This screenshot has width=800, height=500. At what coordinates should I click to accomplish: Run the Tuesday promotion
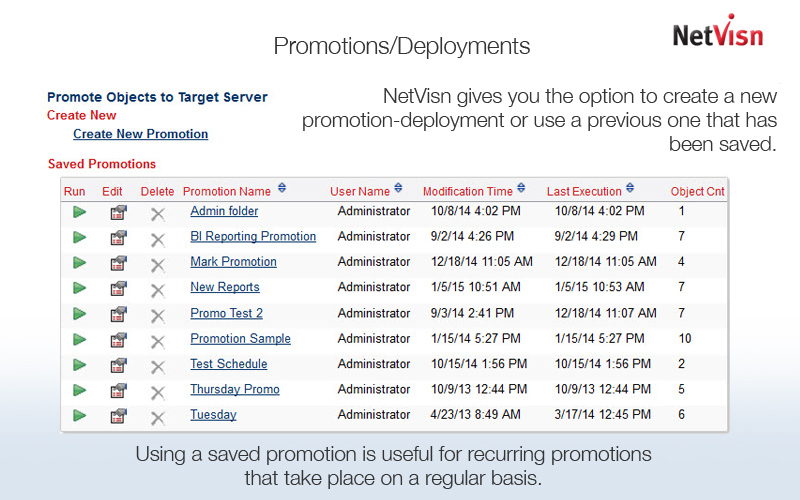point(80,415)
